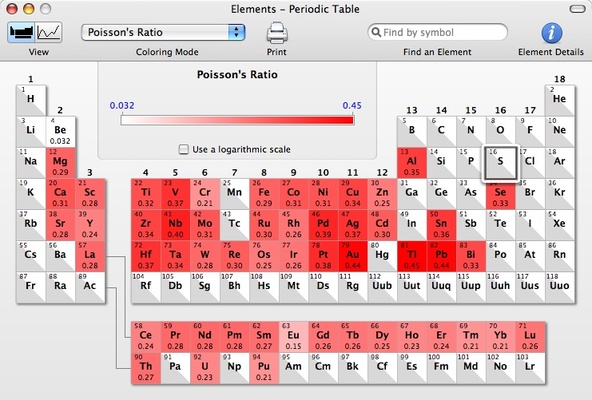The height and width of the screenshot is (400, 592).
Task: Select the Plutonium (Pu) 0.21 cell
Action: pos(264,368)
